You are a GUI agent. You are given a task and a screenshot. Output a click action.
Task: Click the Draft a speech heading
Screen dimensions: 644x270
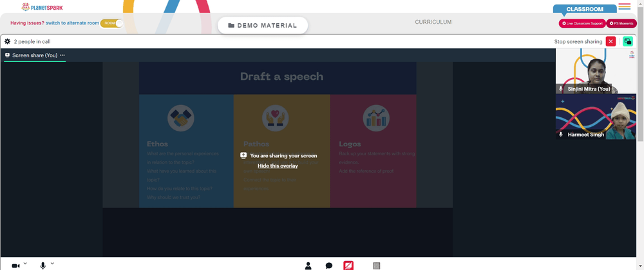point(282,77)
